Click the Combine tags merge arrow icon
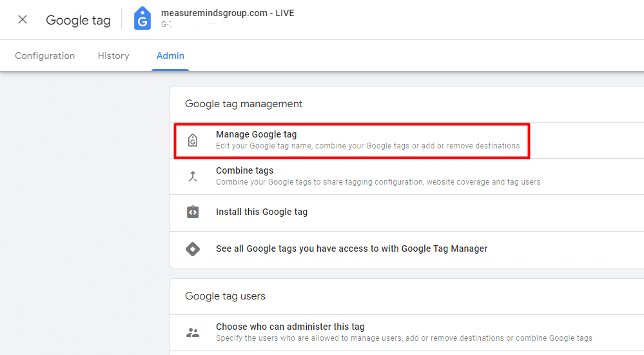The height and width of the screenshot is (355, 644). point(193,176)
